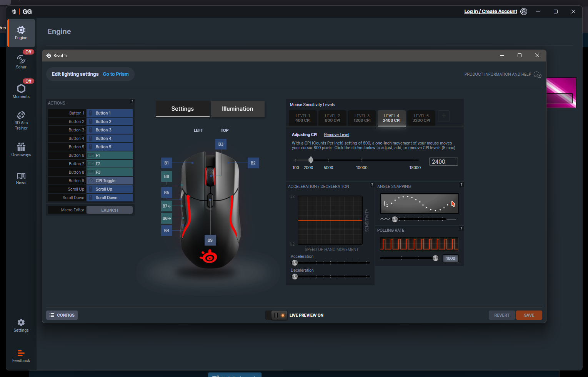The image size is (588, 377).
Task: Open Button 6 F1 action dropdown
Action: click(110, 155)
